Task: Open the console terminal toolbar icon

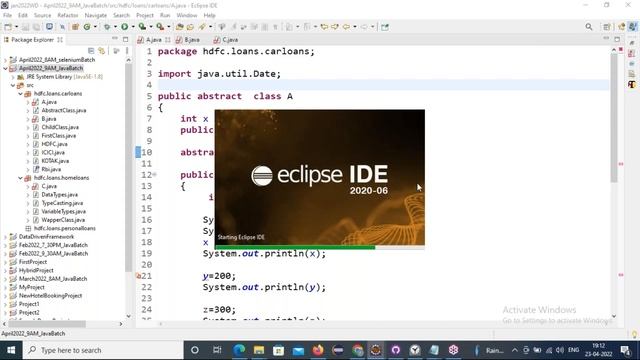Action: coord(49,27)
